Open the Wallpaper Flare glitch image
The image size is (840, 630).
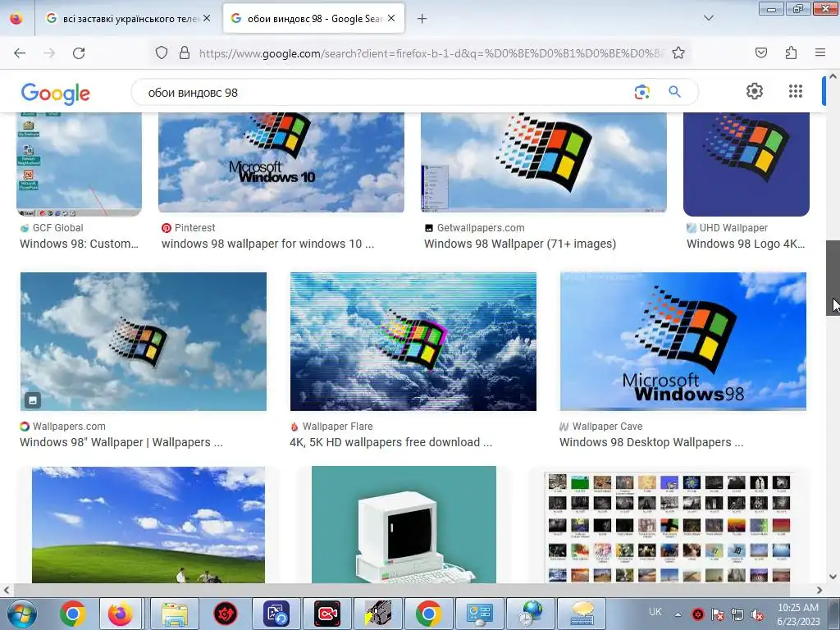tap(413, 342)
